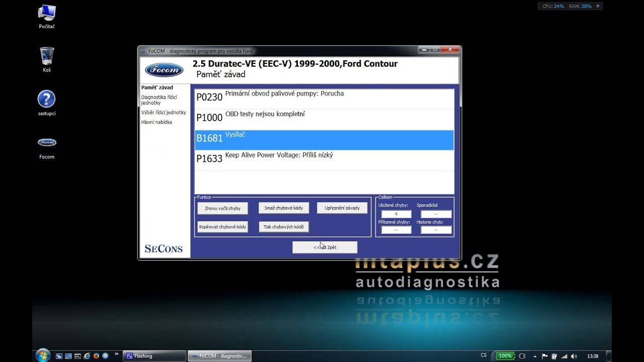Click the 13:38 taskbar clock
Viewport: 644px width, 362px height.
coord(593,356)
